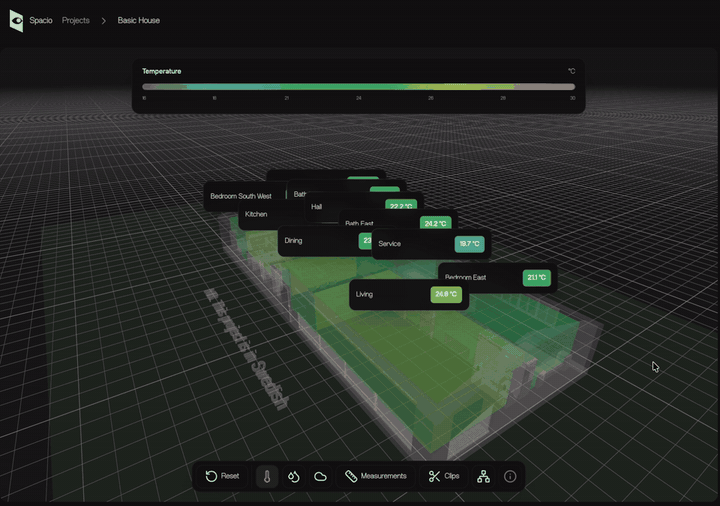Open the Measurements tool
720x506 pixels.
(x=376, y=476)
